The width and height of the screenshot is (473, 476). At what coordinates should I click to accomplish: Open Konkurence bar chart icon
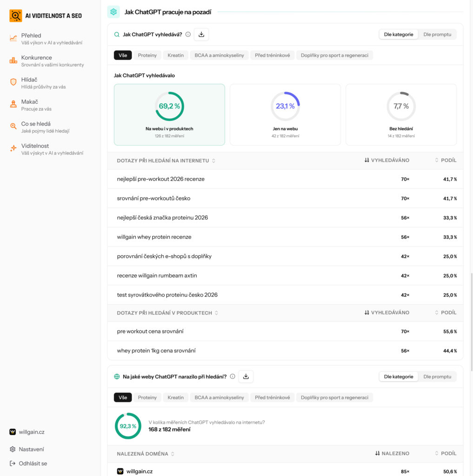click(x=13, y=60)
